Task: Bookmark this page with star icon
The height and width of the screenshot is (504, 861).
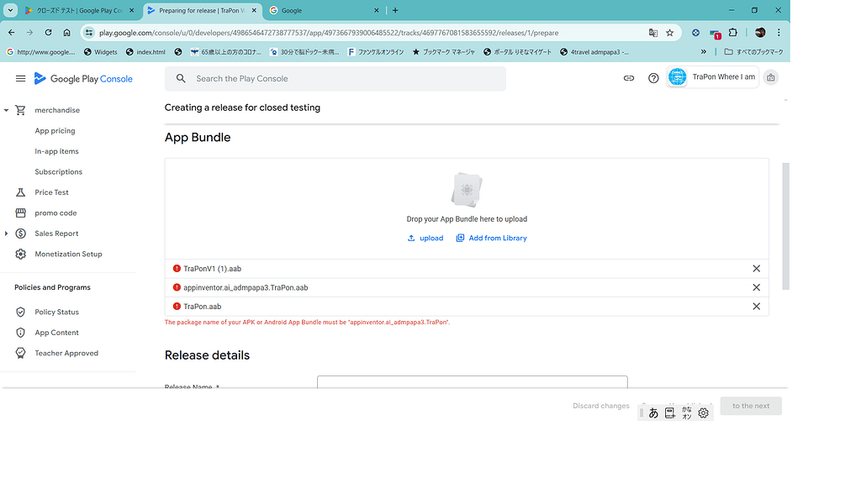Action: pyautogui.click(x=670, y=33)
